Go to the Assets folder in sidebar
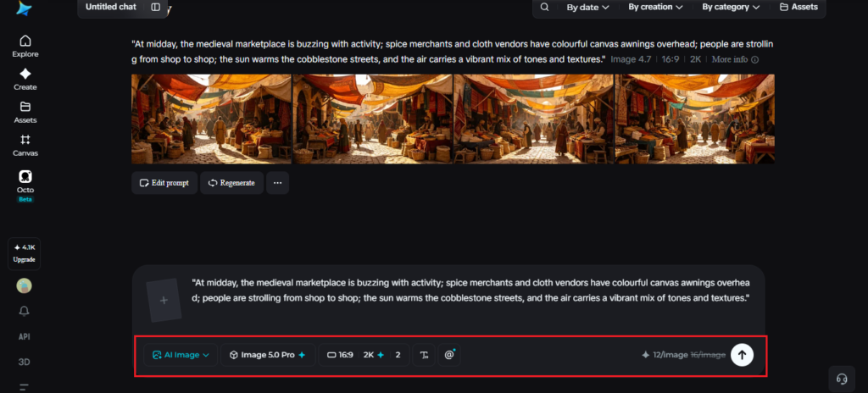 tap(25, 113)
